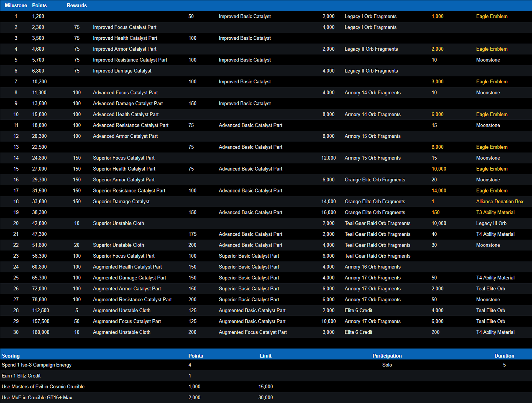
Task: Click the Limit column header
Action: coord(265,356)
